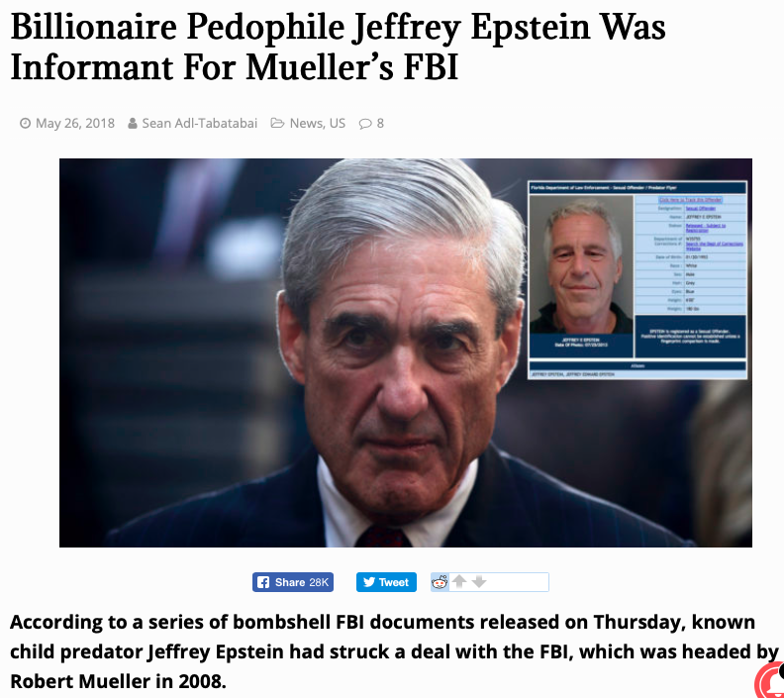Downvote the article on Reddit widget

tap(479, 581)
